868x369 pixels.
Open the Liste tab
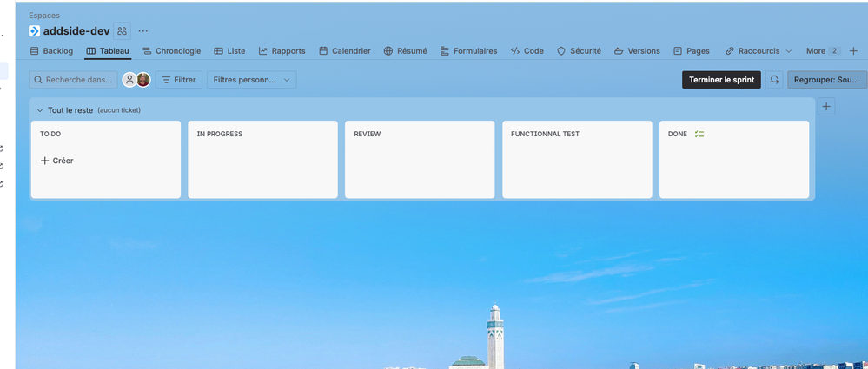[229, 51]
